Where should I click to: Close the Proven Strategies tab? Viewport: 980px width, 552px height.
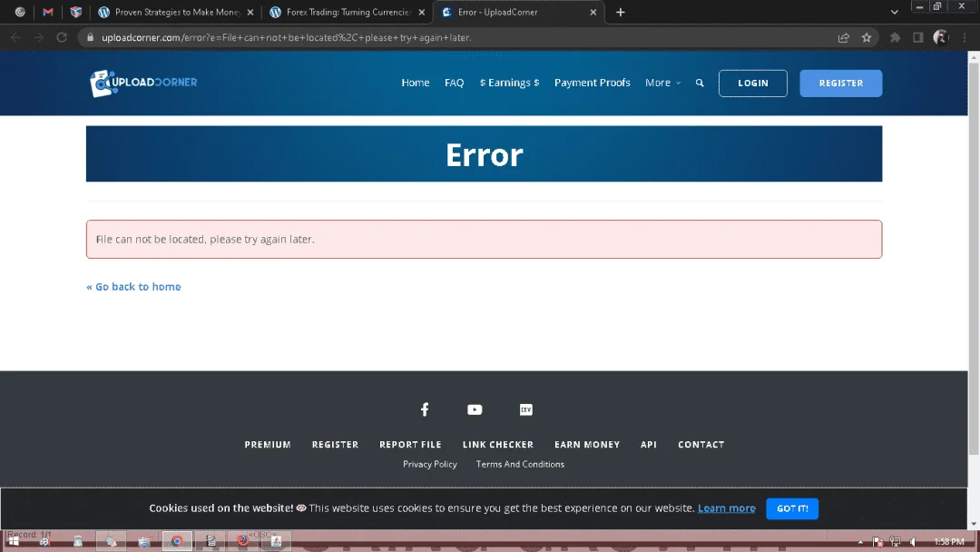click(250, 12)
